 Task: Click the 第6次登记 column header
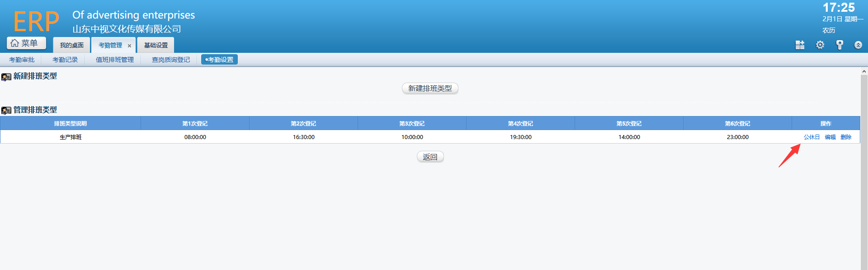737,123
